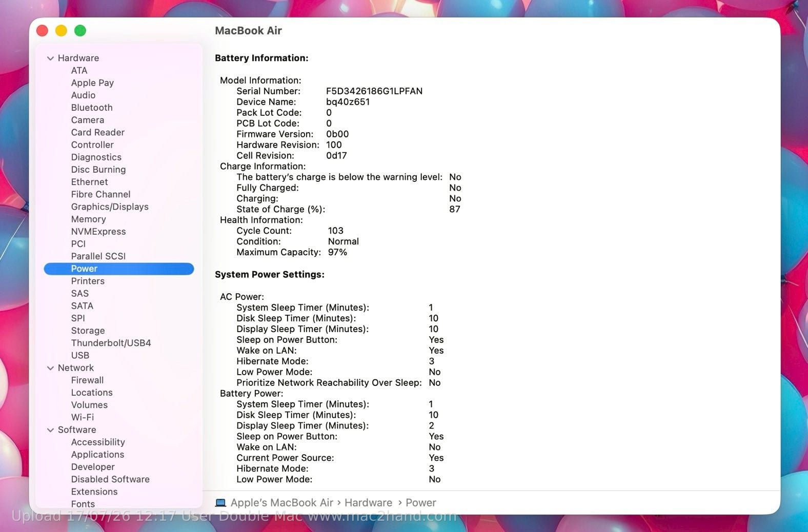Screen dimensions: 808x532
Task: Click the Hardware section label
Action: [78, 58]
